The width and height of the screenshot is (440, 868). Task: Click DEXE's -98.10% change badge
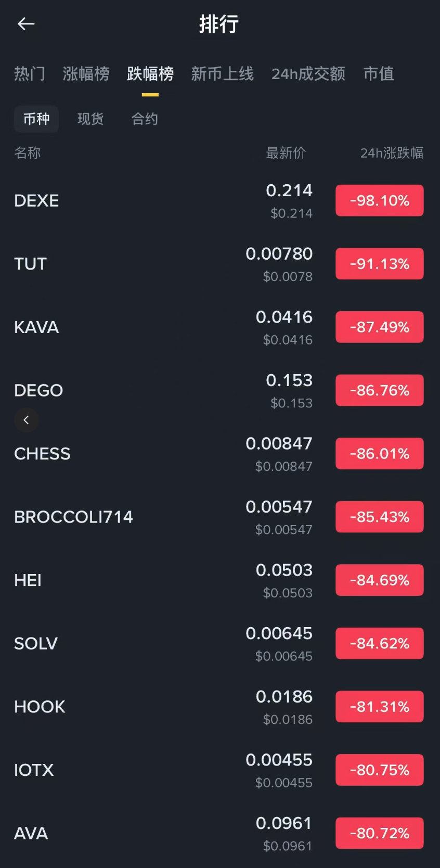379,200
